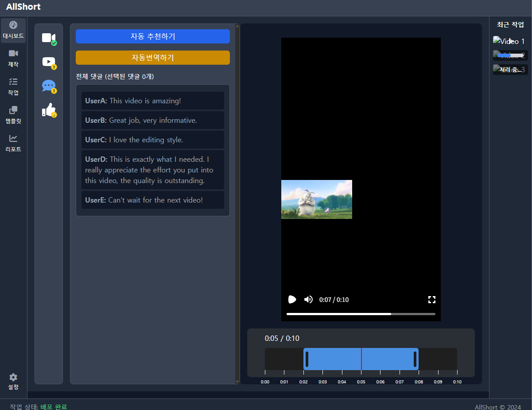
Task: Open 작업 task list in sidebar
Action: (x=13, y=87)
